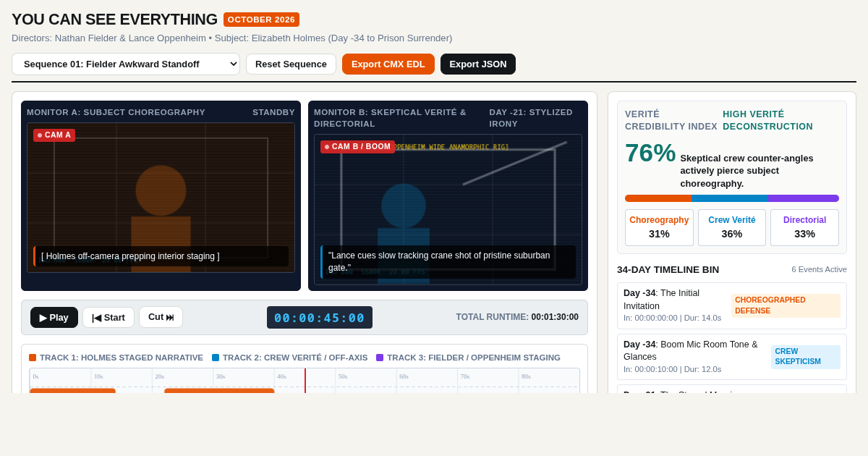Click the 76% credibility index value
Screen dimensions: 868x456
coord(650,153)
